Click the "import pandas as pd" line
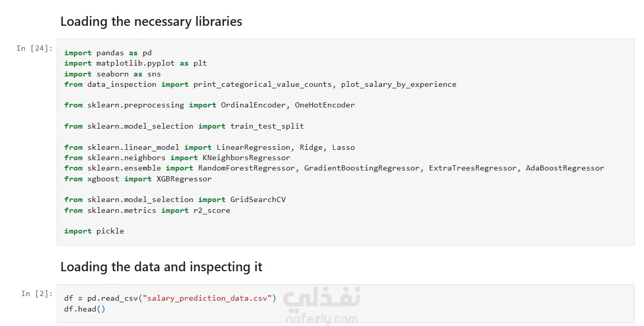 point(108,53)
